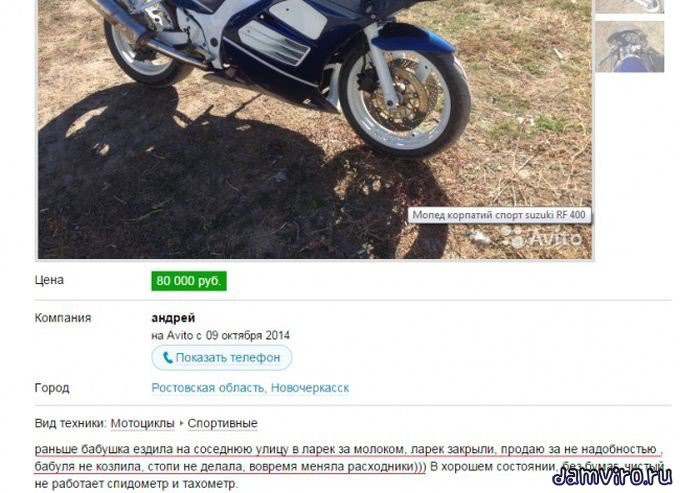
Task: Click the Показать телефон button
Action: [x=222, y=358]
